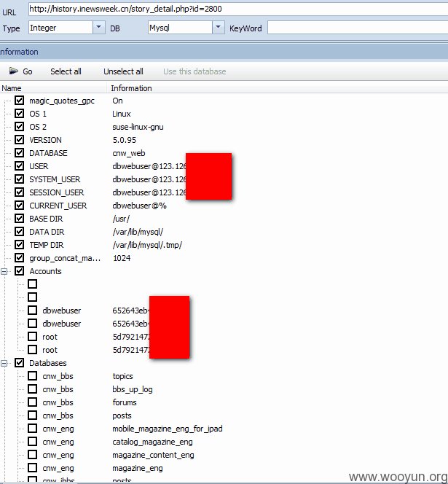Uncheck SYSTEM_USER checkbox
Viewport: 448px width, 484px height.
pyautogui.click(x=20, y=179)
